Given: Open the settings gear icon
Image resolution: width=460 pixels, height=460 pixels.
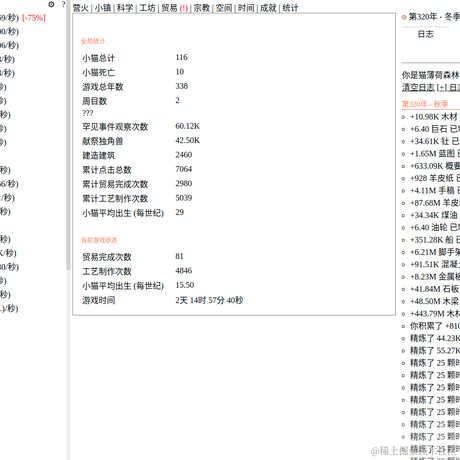Looking at the screenshot, I should (51, 4).
